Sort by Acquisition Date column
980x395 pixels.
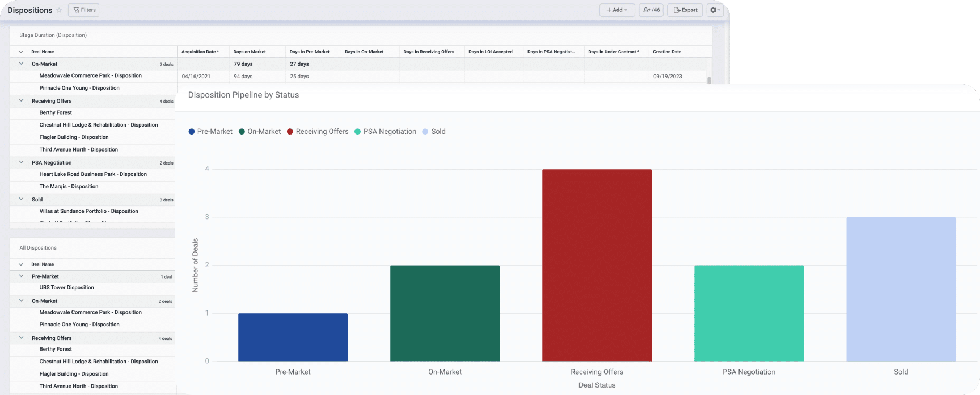pyautogui.click(x=200, y=52)
